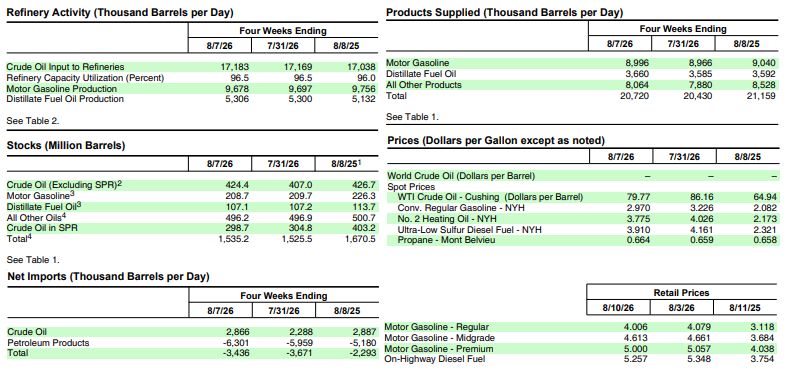Click See Table 1 under Stocks

33,260
